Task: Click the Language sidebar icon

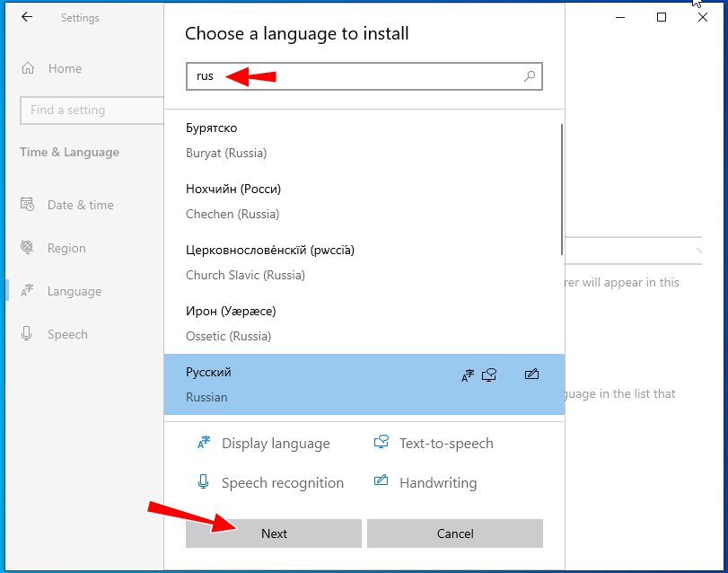Action: [x=27, y=291]
